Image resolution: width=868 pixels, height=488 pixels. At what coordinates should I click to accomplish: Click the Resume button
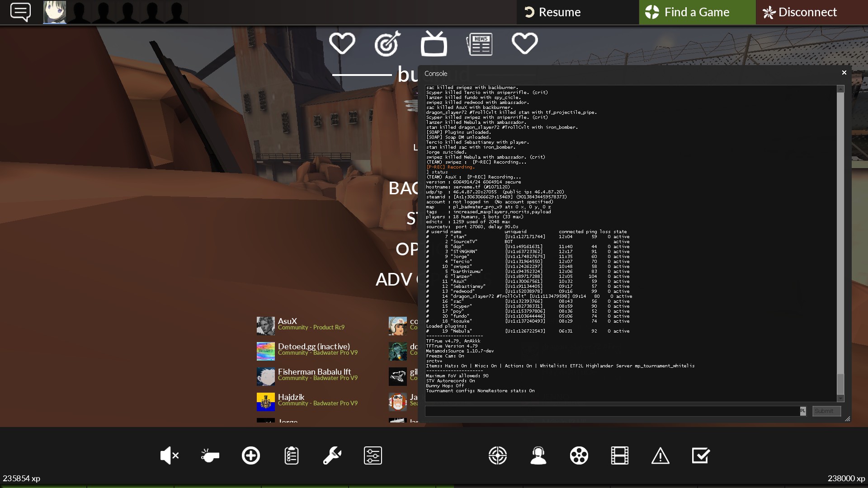coord(578,12)
